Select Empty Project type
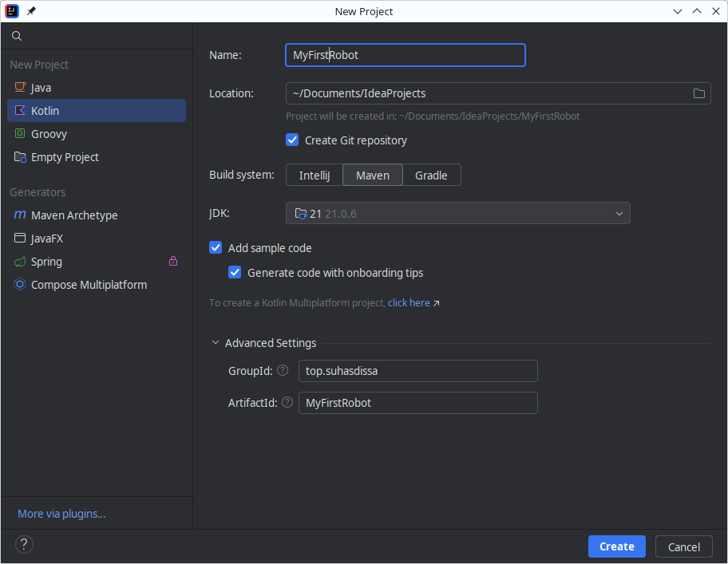Viewport: 728px width, 564px height. pos(97,157)
